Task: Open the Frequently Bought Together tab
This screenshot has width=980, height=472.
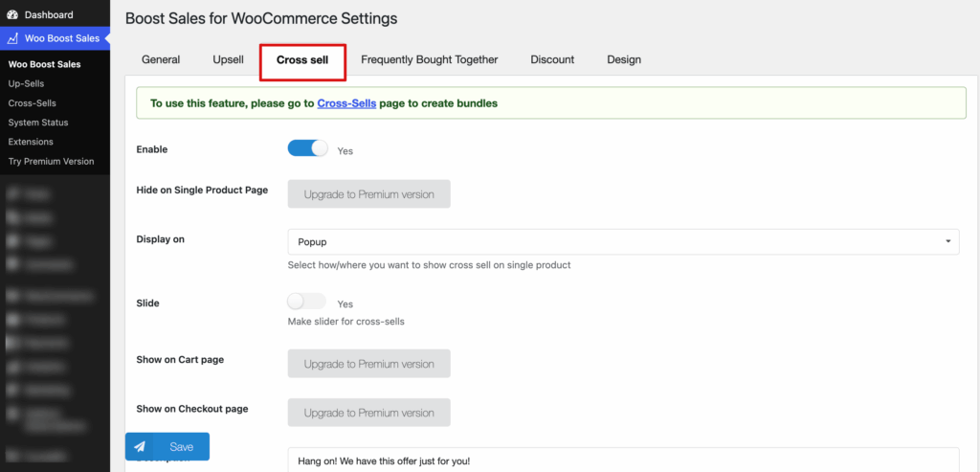Action: (x=430, y=60)
